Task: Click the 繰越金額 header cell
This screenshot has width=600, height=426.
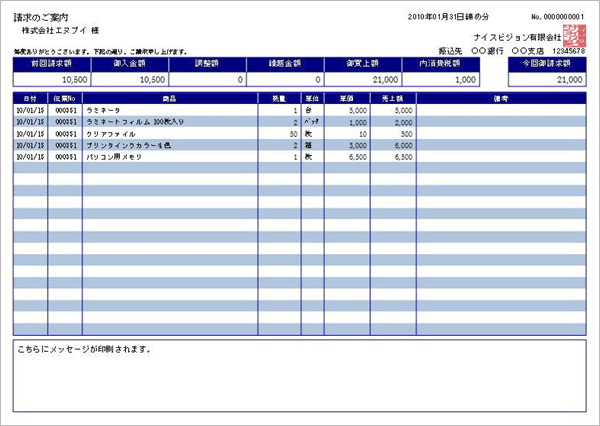Action: click(x=285, y=64)
